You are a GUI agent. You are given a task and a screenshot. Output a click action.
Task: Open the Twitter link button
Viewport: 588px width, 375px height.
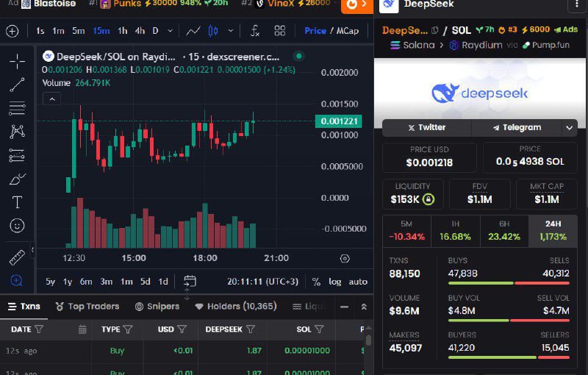pyautogui.click(x=427, y=128)
